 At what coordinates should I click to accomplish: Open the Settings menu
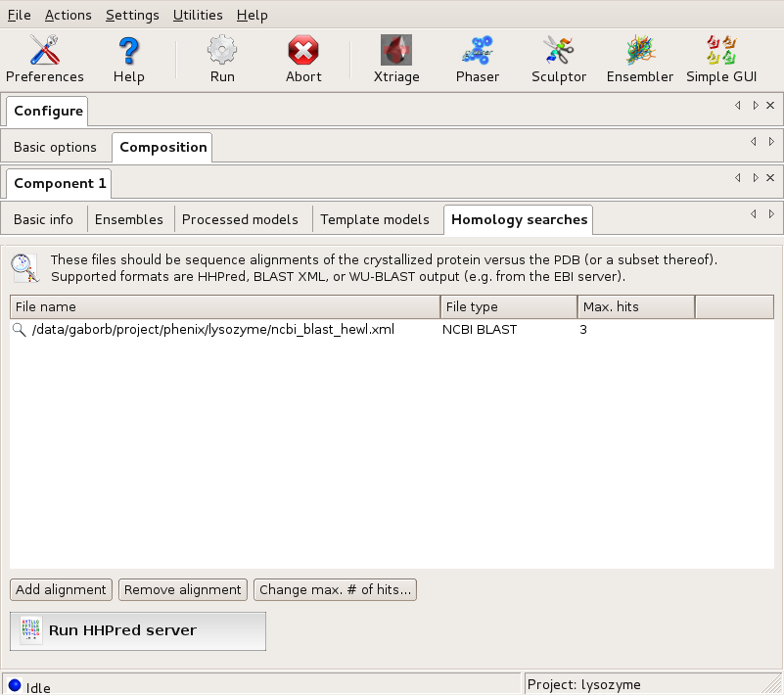[132, 15]
